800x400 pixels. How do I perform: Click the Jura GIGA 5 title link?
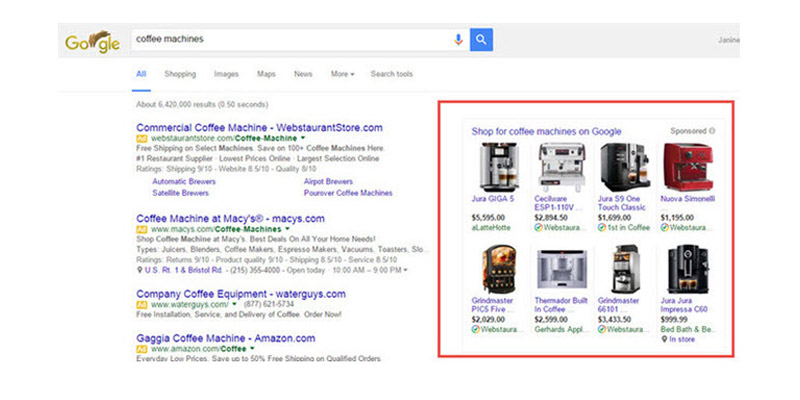click(x=493, y=199)
